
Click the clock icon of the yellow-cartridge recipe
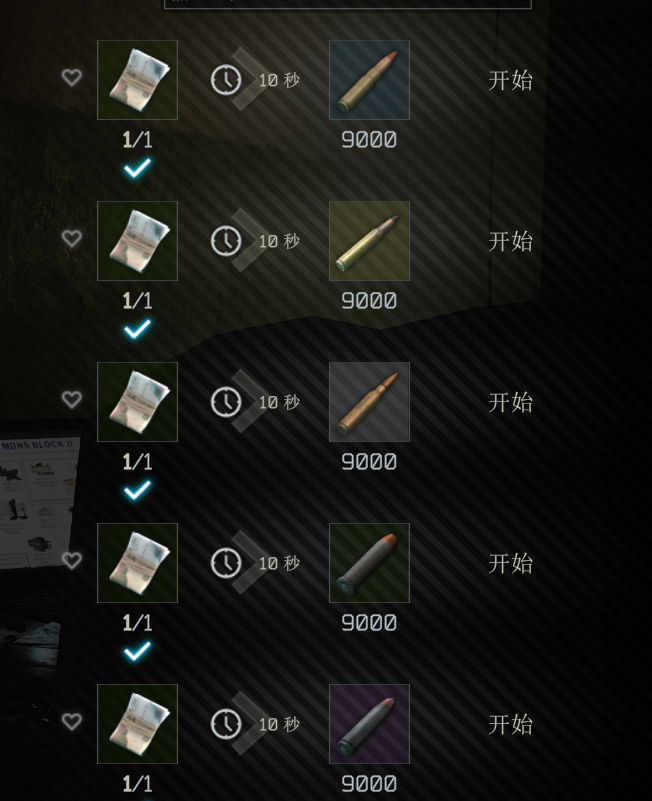tap(226, 241)
